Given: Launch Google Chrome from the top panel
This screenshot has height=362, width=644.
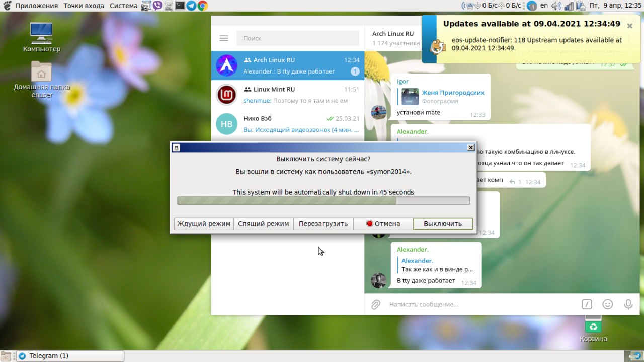Looking at the screenshot, I should coord(203,6).
